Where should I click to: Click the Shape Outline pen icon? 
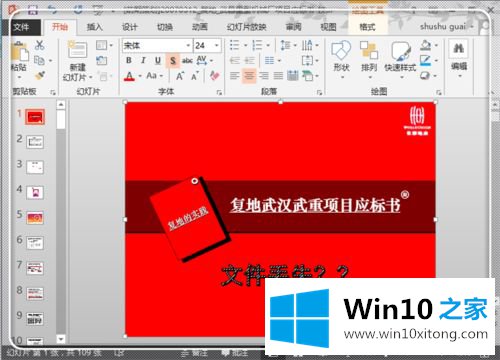coord(425,60)
